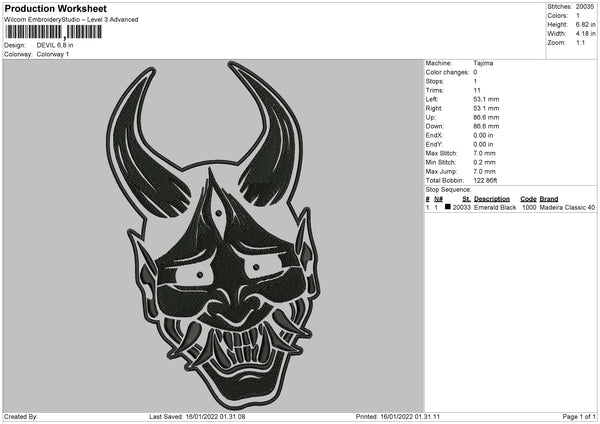The height and width of the screenshot is (424, 600).
Task: Click the Madeira Classic 40 brand entry
Action: click(568, 207)
